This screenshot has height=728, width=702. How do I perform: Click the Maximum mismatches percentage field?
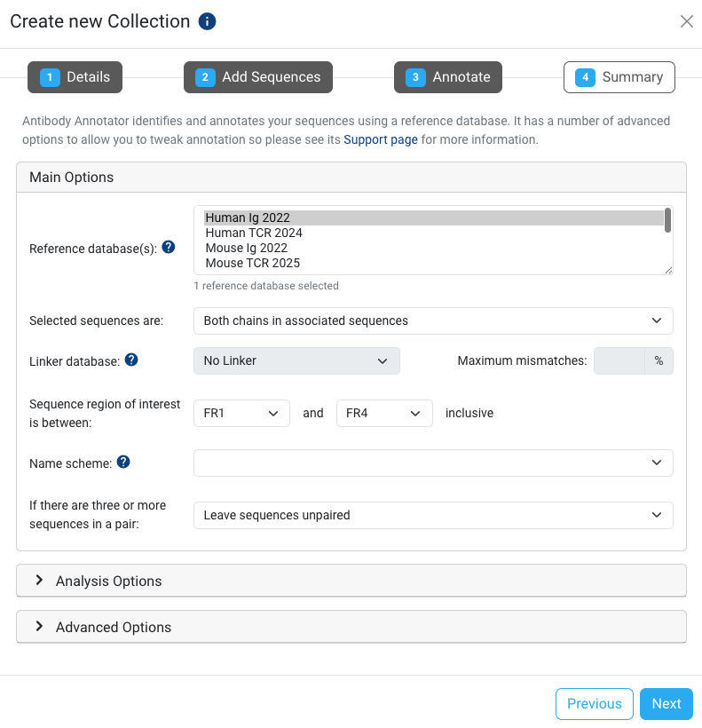pos(619,360)
